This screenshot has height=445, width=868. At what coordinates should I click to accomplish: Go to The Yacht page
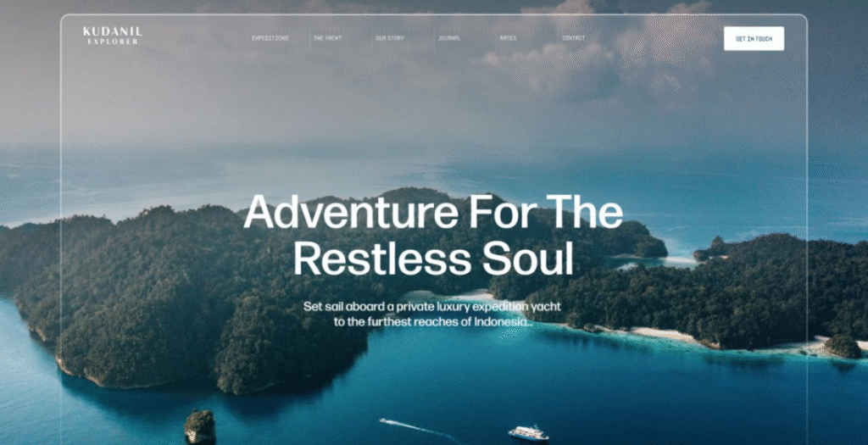pos(328,39)
